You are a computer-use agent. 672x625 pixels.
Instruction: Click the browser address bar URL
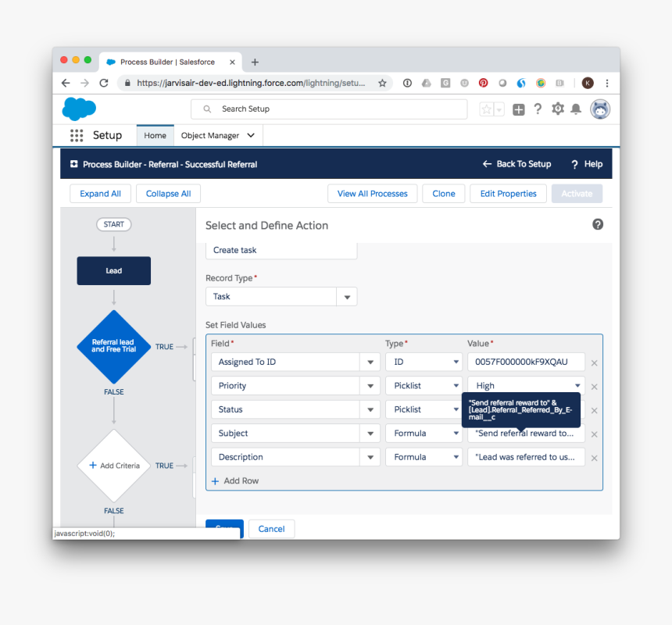click(x=251, y=83)
